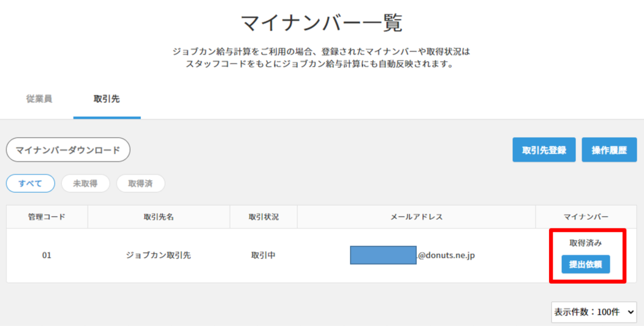This screenshot has height=326, width=644.
Task: Filter list by 未取得 status
Action: point(85,183)
